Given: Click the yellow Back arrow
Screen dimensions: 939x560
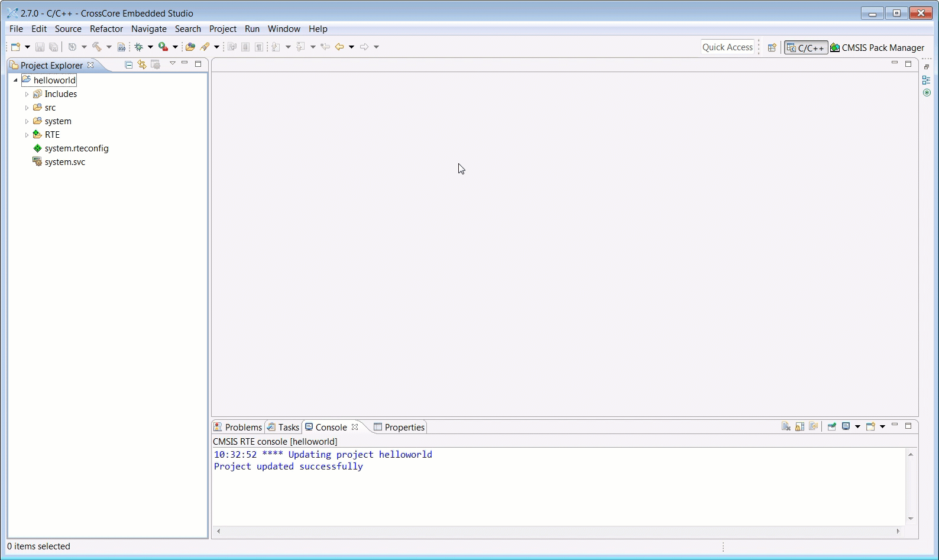Looking at the screenshot, I should click(x=339, y=47).
